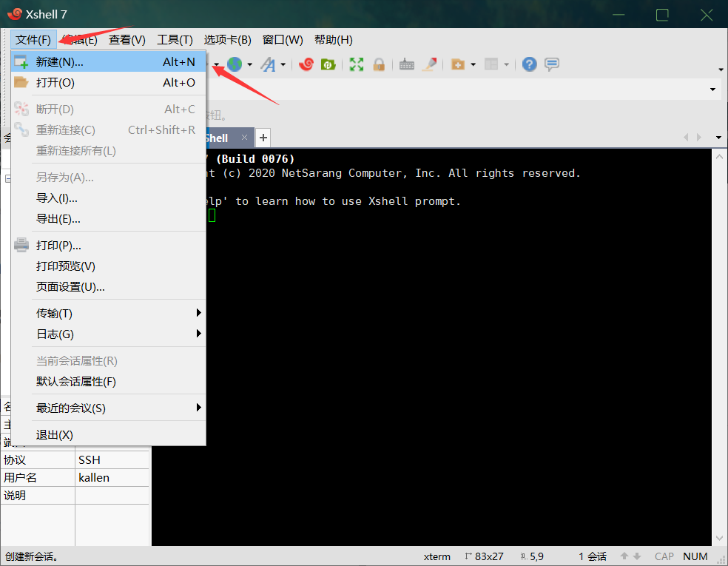Choose 新建(N)... from File menu

click(109, 61)
